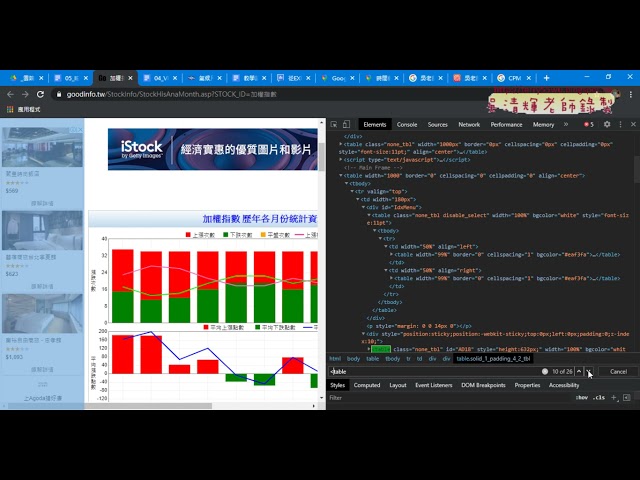This screenshot has width=640, height=480.
Task: Collapse the tr valign top node
Action: pyautogui.click(x=352, y=191)
